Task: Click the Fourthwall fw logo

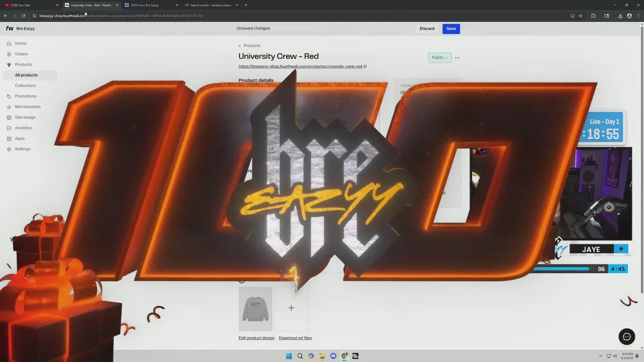Action: (10, 29)
